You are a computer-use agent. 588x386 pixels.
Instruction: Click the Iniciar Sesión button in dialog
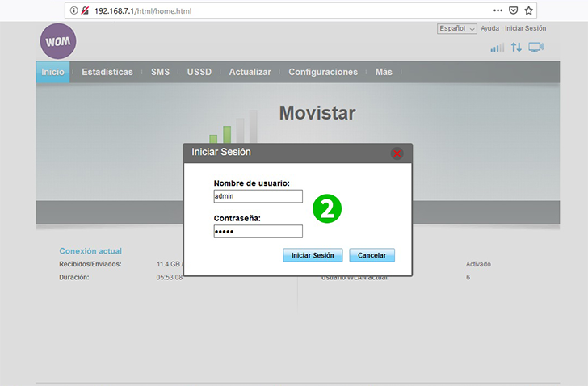pyautogui.click(x=313, y=255)
